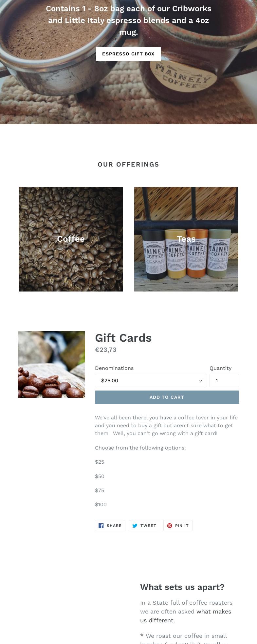The width and height of the screenshot is (257, 644).
Task: Tweet the gift card product
Action: [x=144, y=526]
